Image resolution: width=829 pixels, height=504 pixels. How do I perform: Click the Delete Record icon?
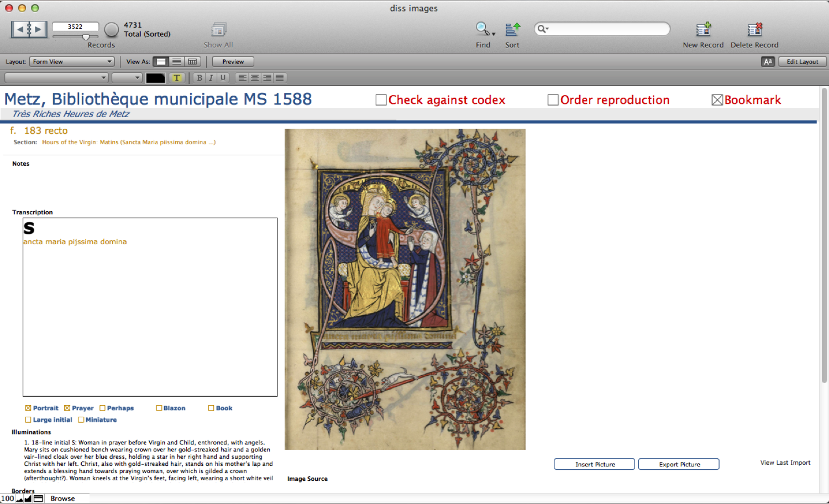(x=754, y=29)
